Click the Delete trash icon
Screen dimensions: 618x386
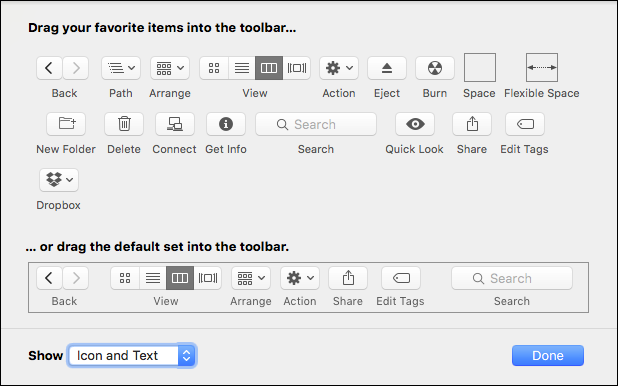(x=124, y=124)
